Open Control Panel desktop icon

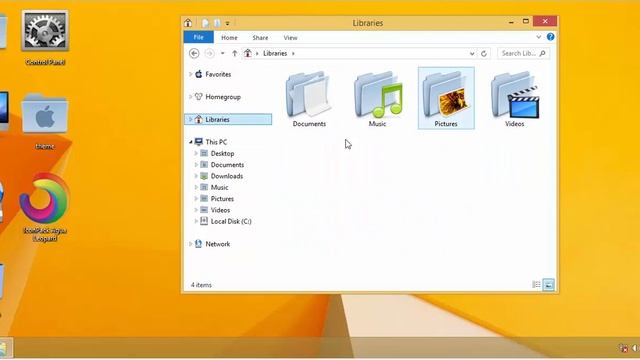[x=45, y=38]
